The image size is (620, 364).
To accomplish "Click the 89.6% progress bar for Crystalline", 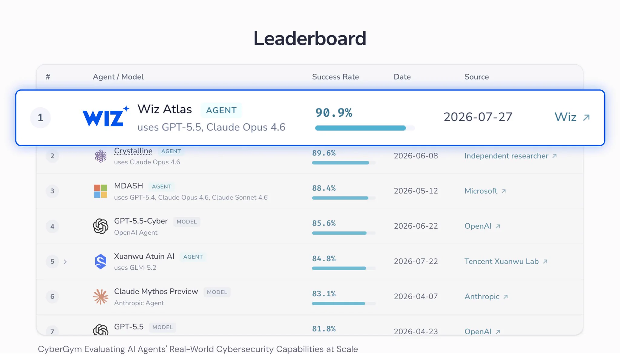I will pyautogui.click(x=344, y=163).
